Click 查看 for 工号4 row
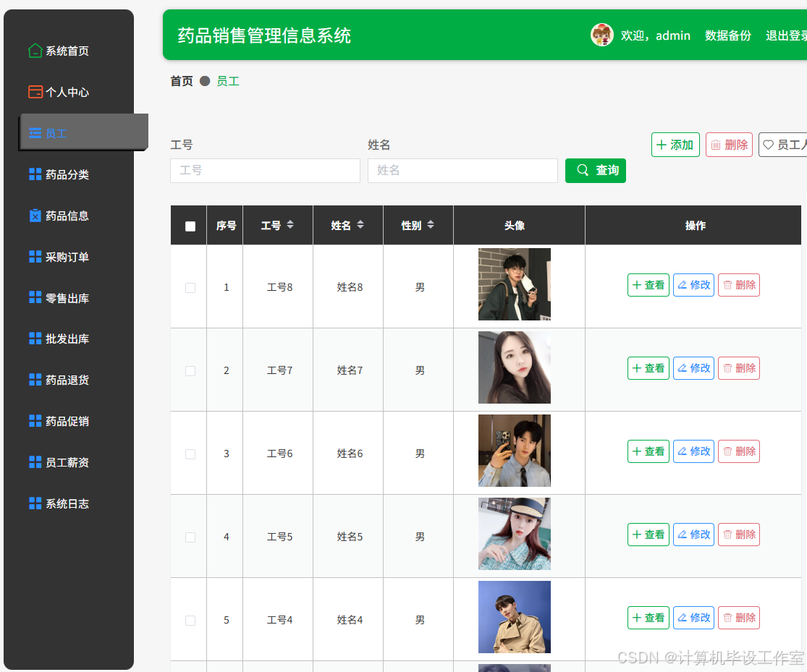Screen dimensions: 807x672 (648, 618)
